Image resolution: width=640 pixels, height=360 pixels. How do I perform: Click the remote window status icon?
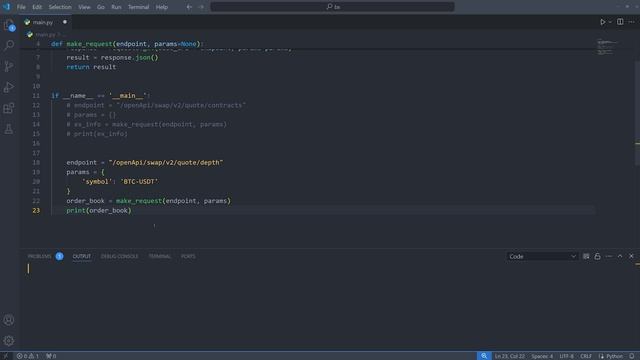pyautogui.click(x=6, y=356)
